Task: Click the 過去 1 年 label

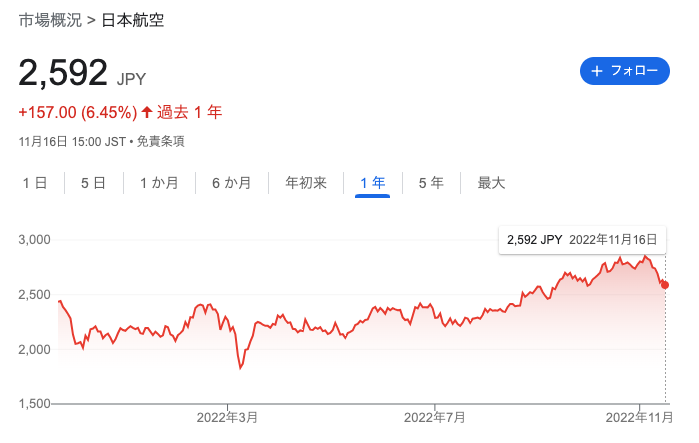Action: point(189,112)
